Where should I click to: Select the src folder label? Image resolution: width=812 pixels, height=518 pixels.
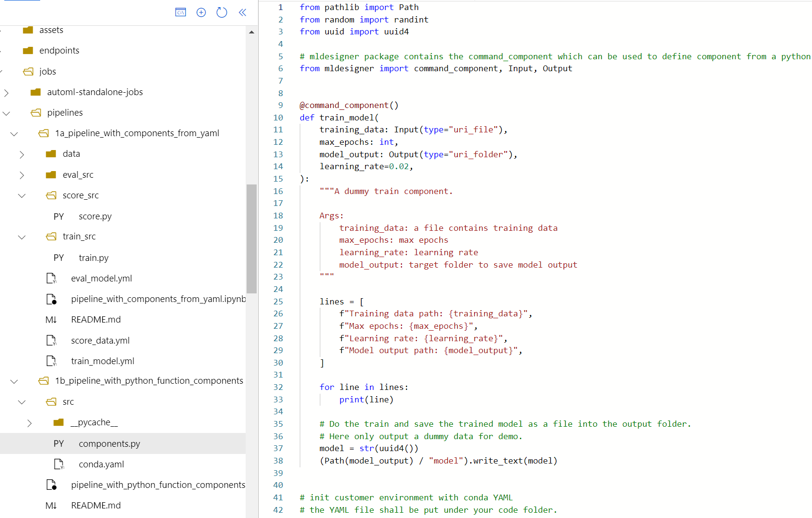(68, 402)
